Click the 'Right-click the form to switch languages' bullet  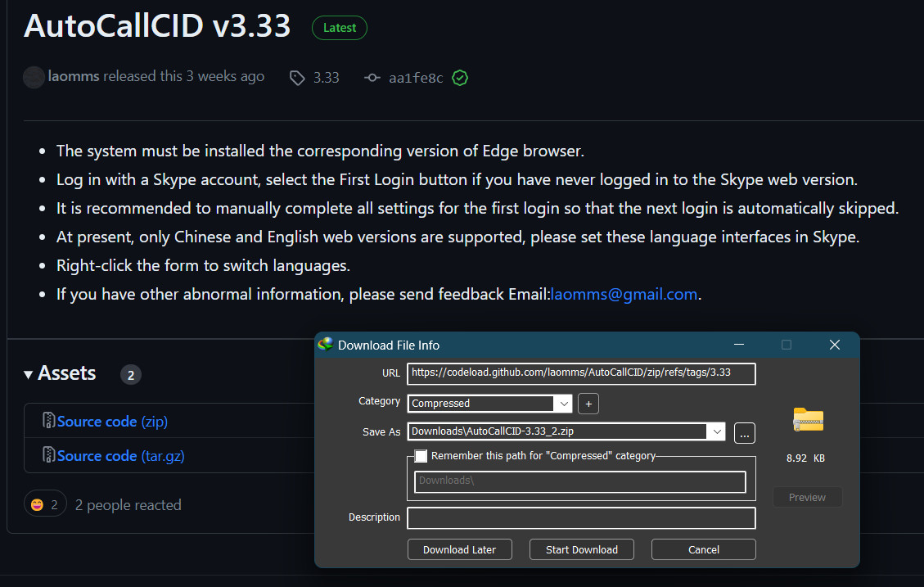click(203, 266)
